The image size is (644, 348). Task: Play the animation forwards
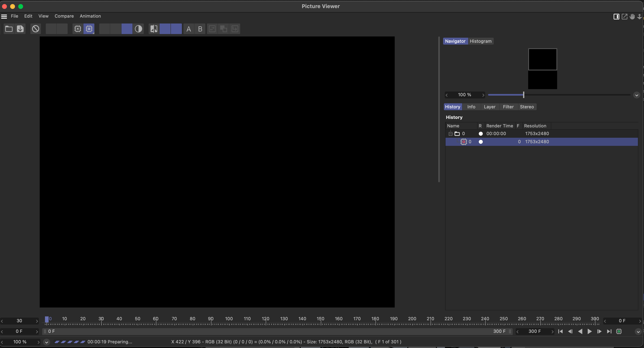[590, 332]
